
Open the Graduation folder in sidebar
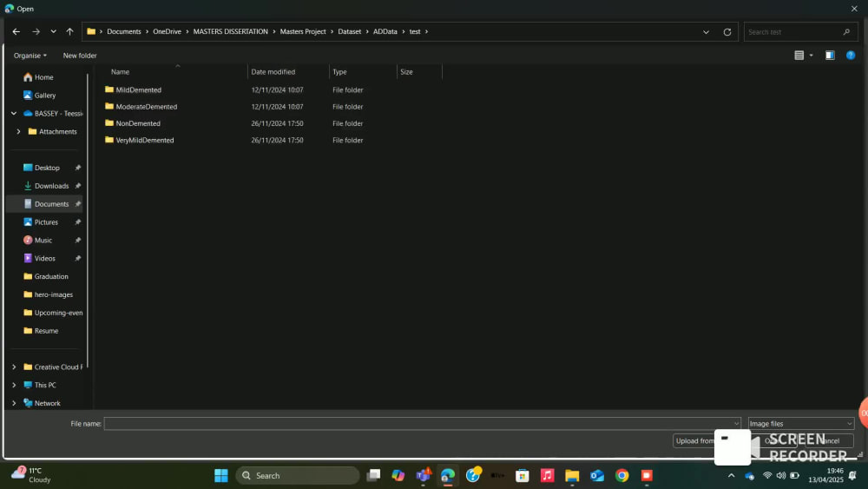pos(51,276)
